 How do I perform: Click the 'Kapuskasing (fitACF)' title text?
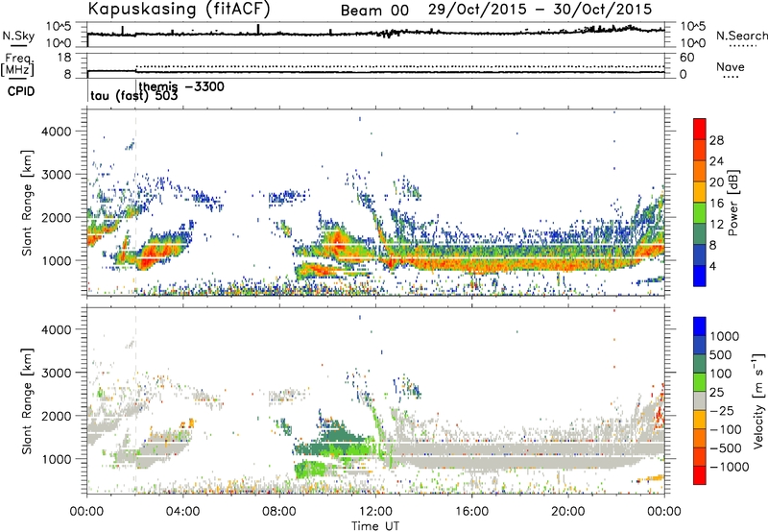tap(180, 9)
